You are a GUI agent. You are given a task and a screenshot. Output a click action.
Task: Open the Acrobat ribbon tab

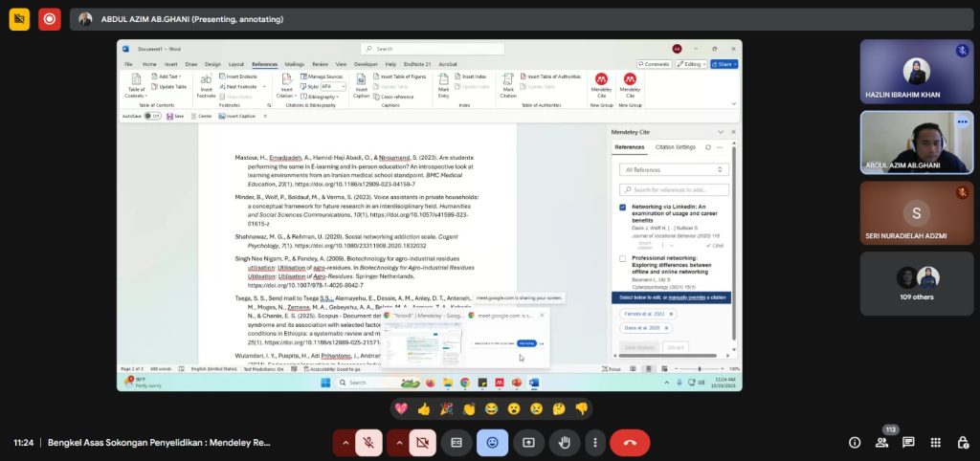click(x=448, y=64)
